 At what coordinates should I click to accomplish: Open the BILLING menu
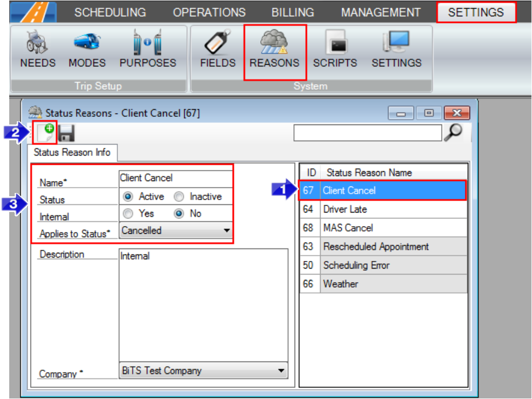[x=293, y=13]
